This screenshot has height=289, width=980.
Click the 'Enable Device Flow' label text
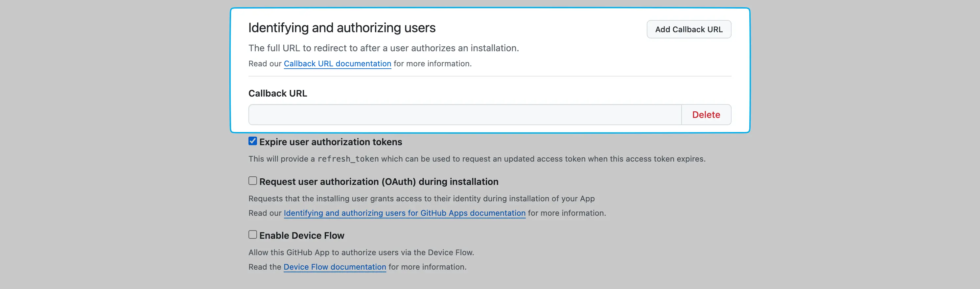[301, 236]
